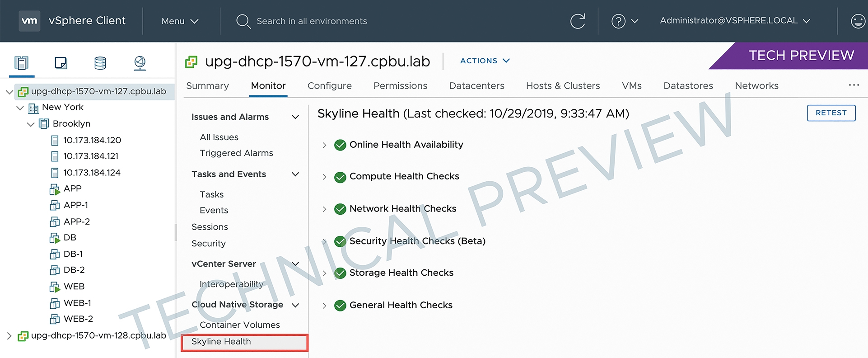Collapse the Issues and Alarms section
This screenshot has width=868, height=358.
(x=295, y=117)
